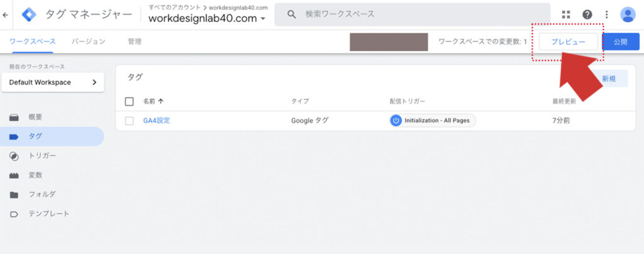Click the 7分前 last-updated cell

[561, 121]
